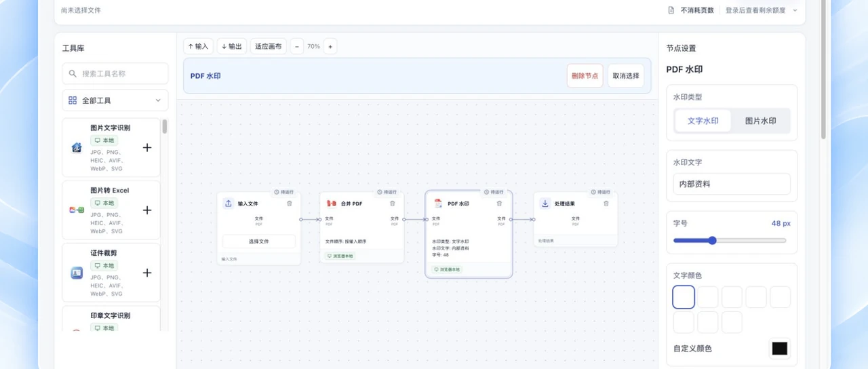Click 适应画布 to fit canvas

click(269, 46)
